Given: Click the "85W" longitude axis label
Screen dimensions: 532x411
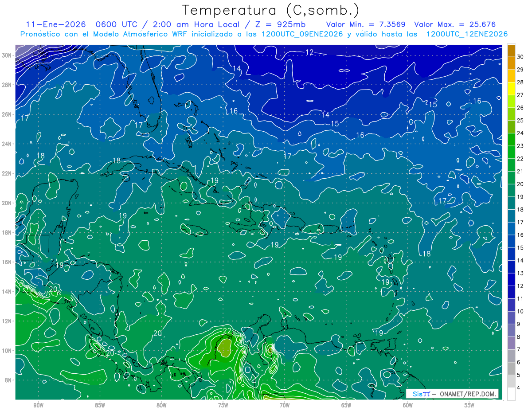Looking at the screenshot, I should point(100,405).
